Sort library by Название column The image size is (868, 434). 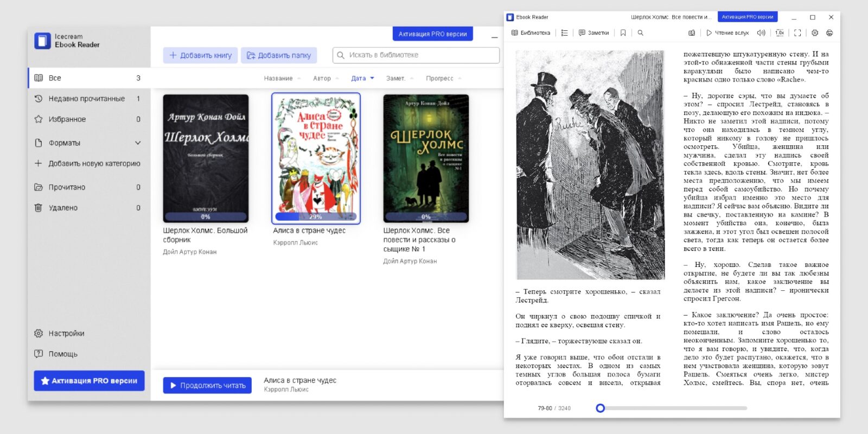(282, 78)
